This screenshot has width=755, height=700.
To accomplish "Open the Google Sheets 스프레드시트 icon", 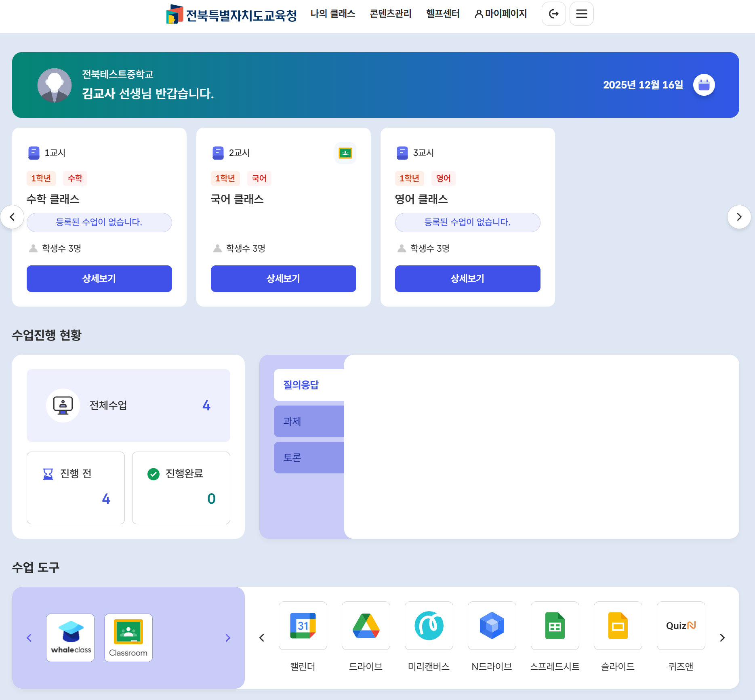I will point(555,625).
